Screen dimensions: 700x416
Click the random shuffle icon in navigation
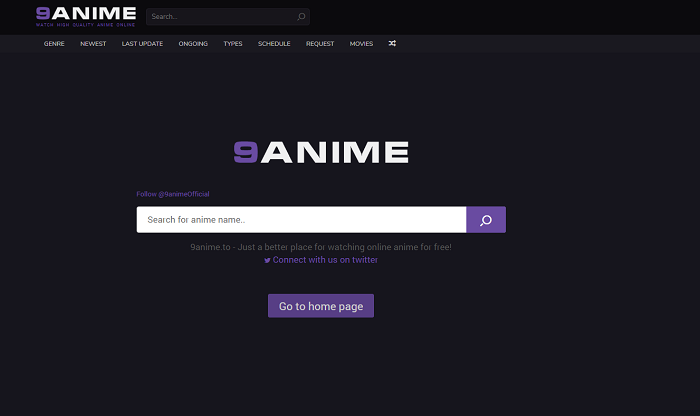(392, 43)
